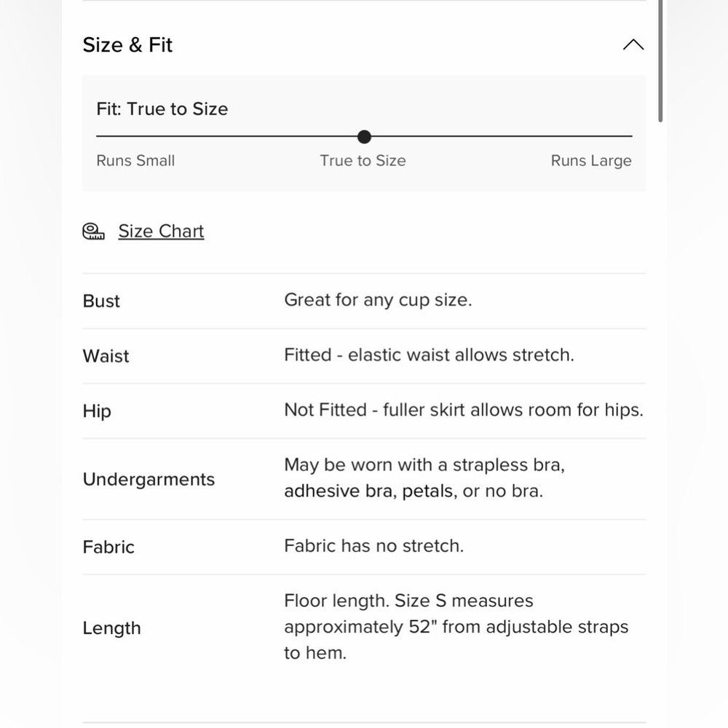Viewport: 728px width, 728px height.
Task: Select the Waist row label
Action: click(x=106, y=356)
